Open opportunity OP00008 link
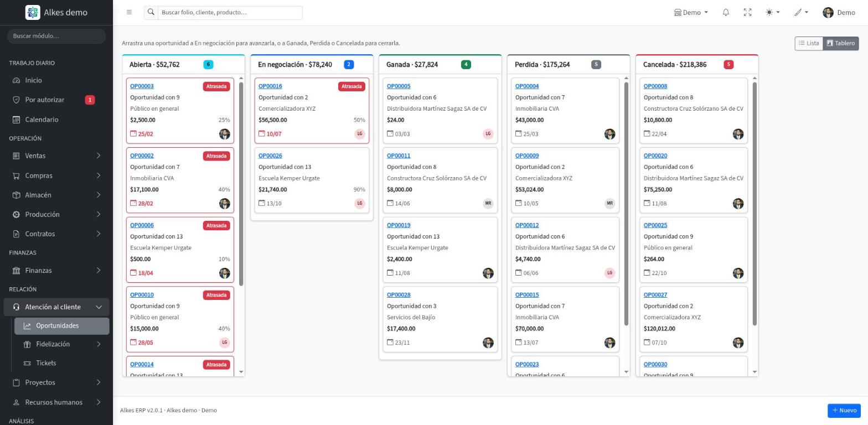Image resolution: width=868 pixels, height=425 pixels. click(655, 86)
